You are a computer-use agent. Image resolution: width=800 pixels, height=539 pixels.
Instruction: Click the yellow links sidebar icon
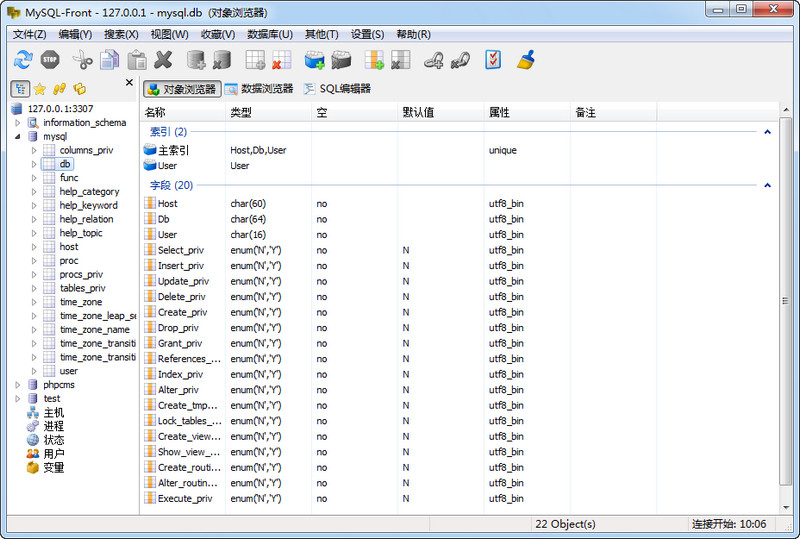[59, 89]
